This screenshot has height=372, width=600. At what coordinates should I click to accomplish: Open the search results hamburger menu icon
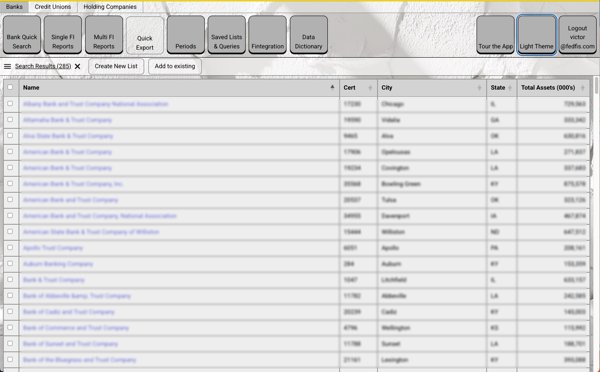(x=7, y=67)
